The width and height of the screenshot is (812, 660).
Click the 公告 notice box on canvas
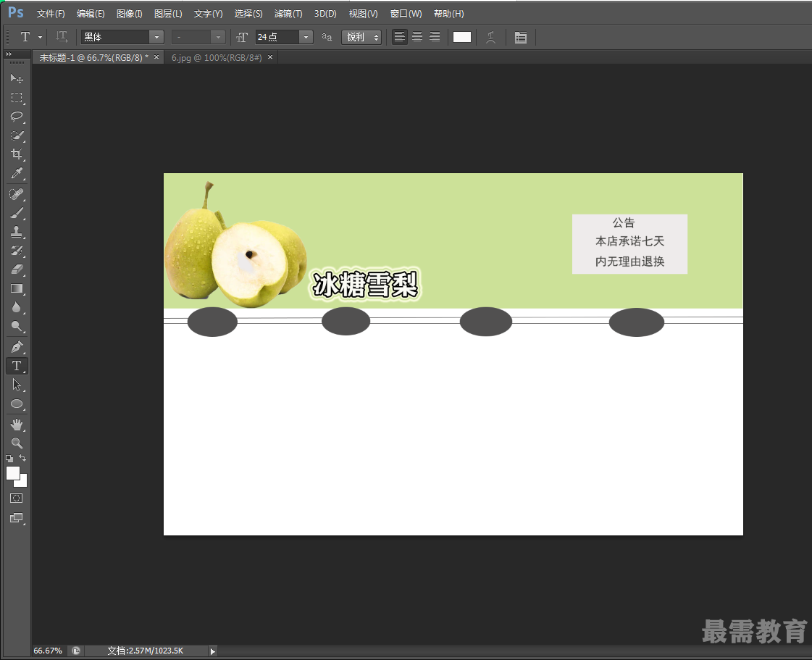(629, 244)
